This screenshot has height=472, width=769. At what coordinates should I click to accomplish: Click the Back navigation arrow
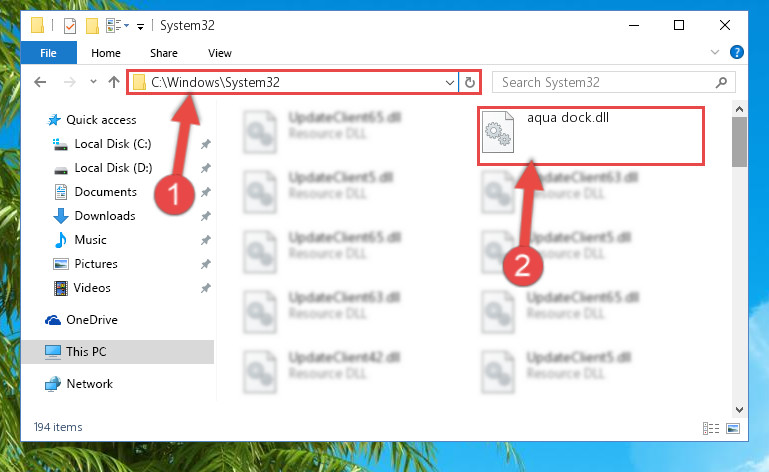[x=40, y=82]
